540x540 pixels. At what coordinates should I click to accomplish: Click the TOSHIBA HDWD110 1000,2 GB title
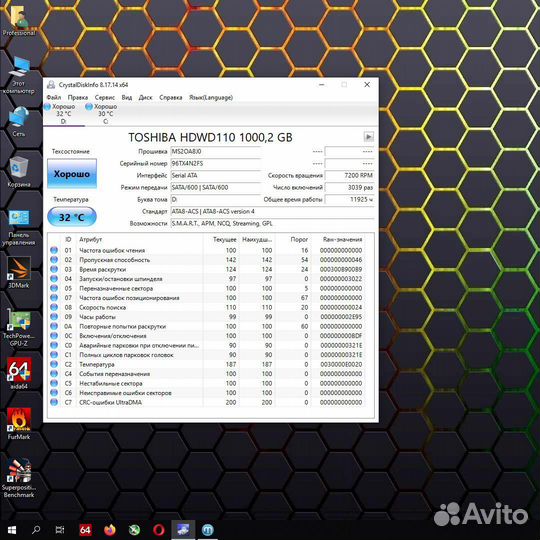coord(210,137)
